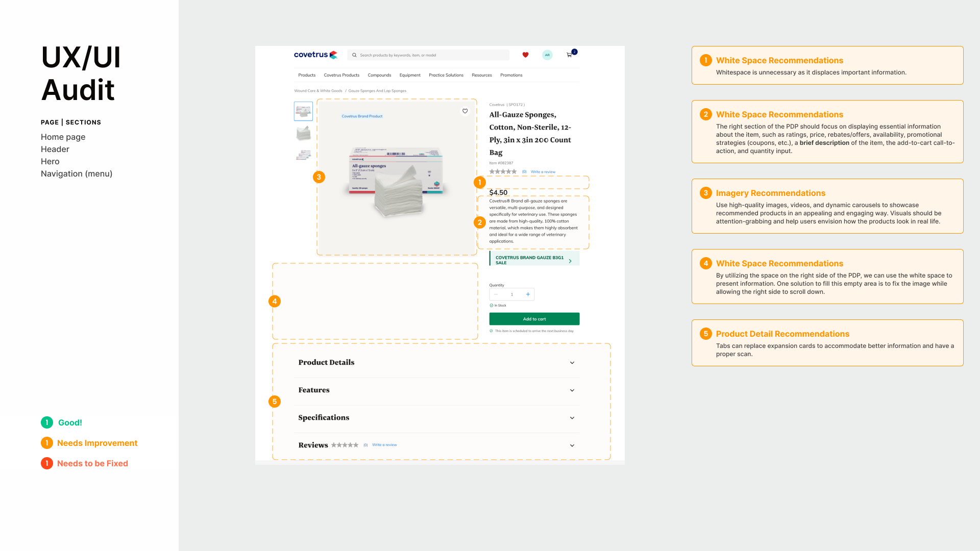
Task: Click the Reviews heading
Action: pyautogui.click(x=313, y=445)
